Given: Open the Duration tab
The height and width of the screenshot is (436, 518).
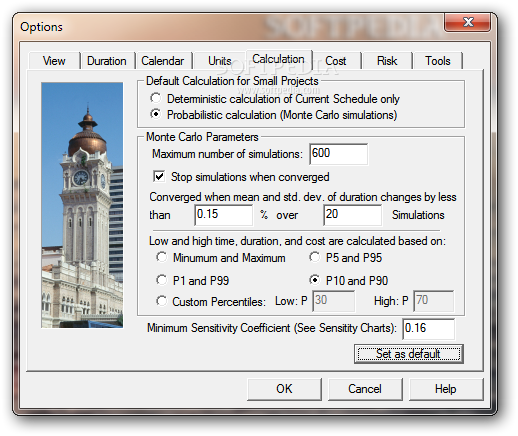Looking at the screenshot, I should (107, 61).
